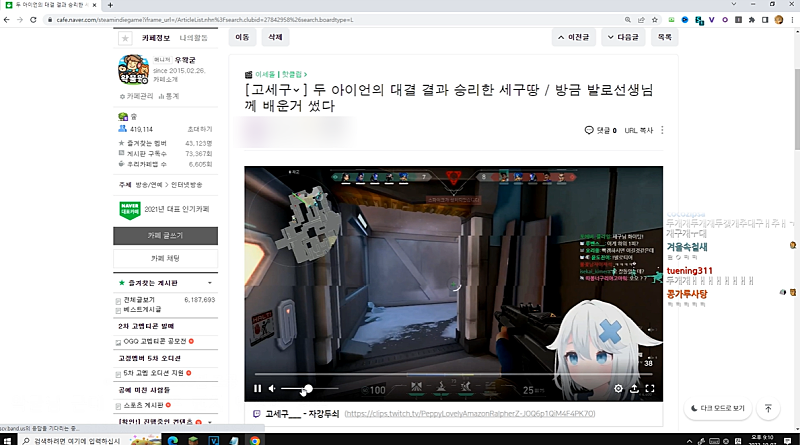
Task: Open Chrome three-dot menu
Action: click(792, 20)
